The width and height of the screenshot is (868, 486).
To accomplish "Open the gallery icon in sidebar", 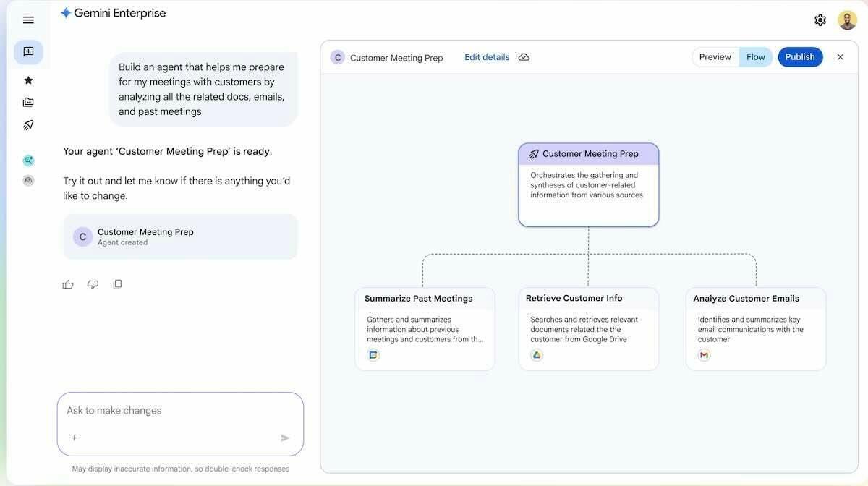I will (x=28, y=103).
